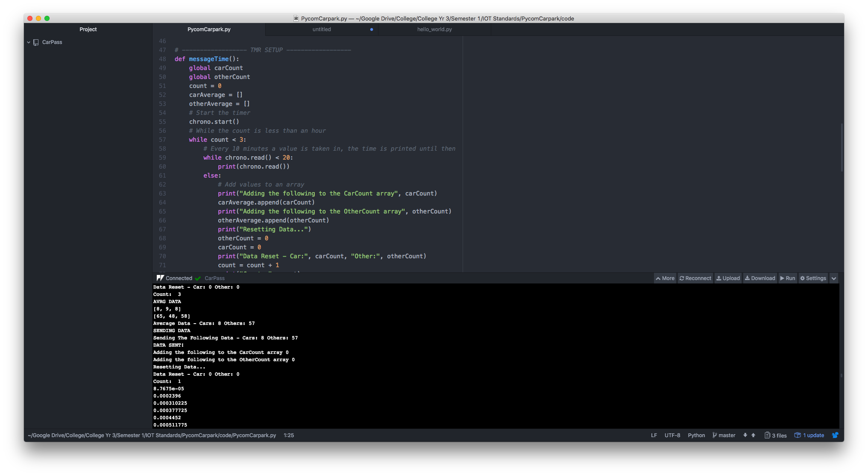The width and height of the screenshot is (868, 476).
Task: Click the git pull down-arrow icon
Action: [745, 435]
